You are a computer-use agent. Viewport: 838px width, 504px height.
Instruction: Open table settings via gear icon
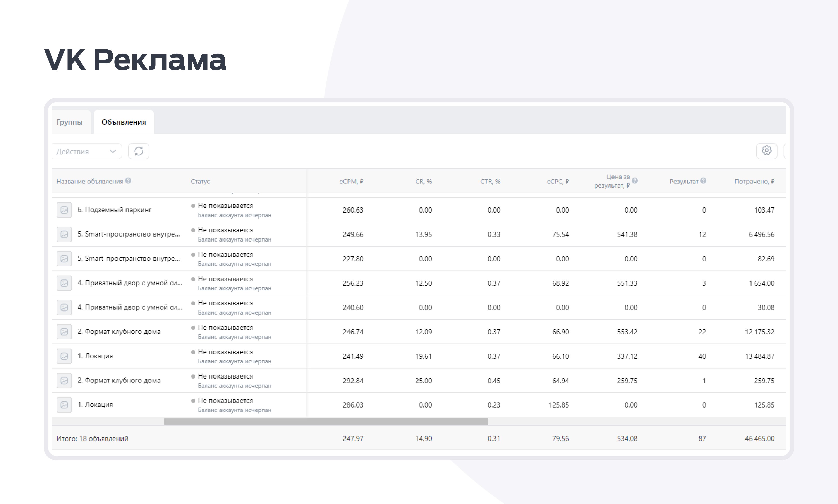click(x=766, y=151)
